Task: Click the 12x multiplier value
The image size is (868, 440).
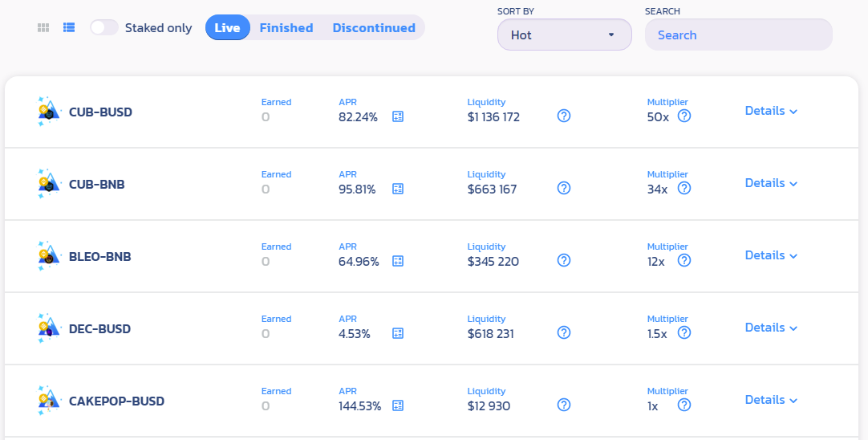Action: (x=656, y=262)
